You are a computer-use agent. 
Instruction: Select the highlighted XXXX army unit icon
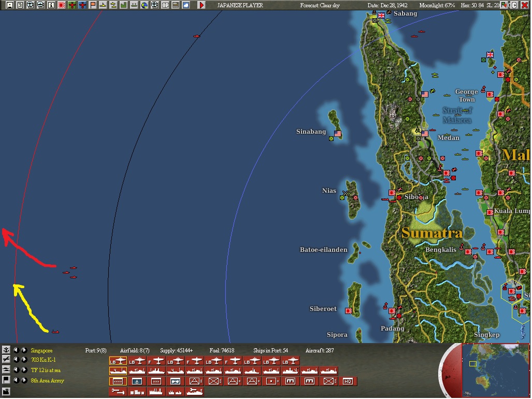coord(118,381)
